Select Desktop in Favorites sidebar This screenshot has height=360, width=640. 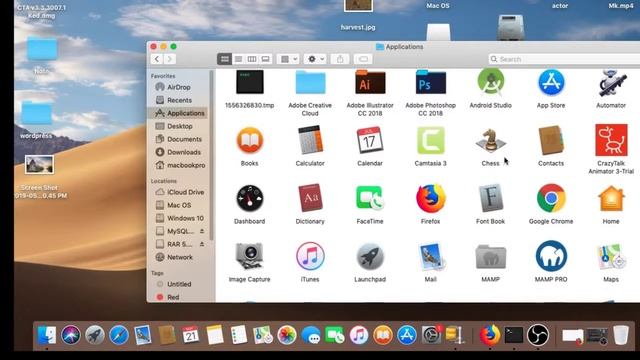[179, 126]
